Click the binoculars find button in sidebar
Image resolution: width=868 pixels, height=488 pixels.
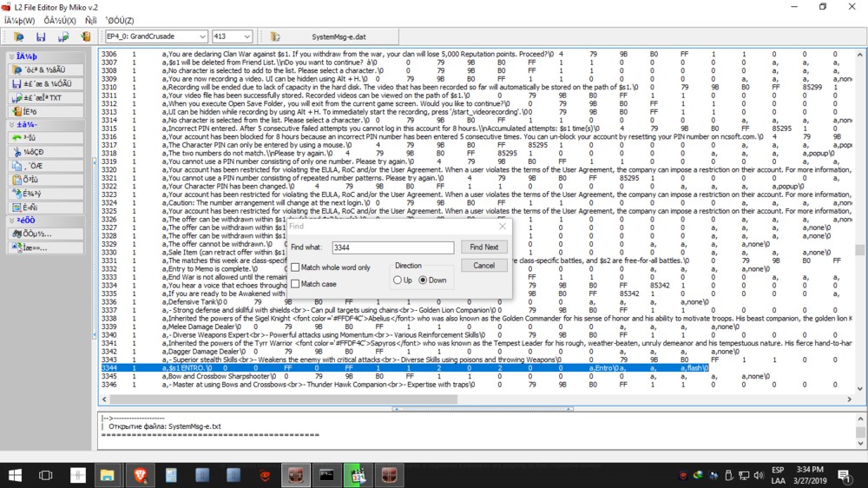[47, 234]
